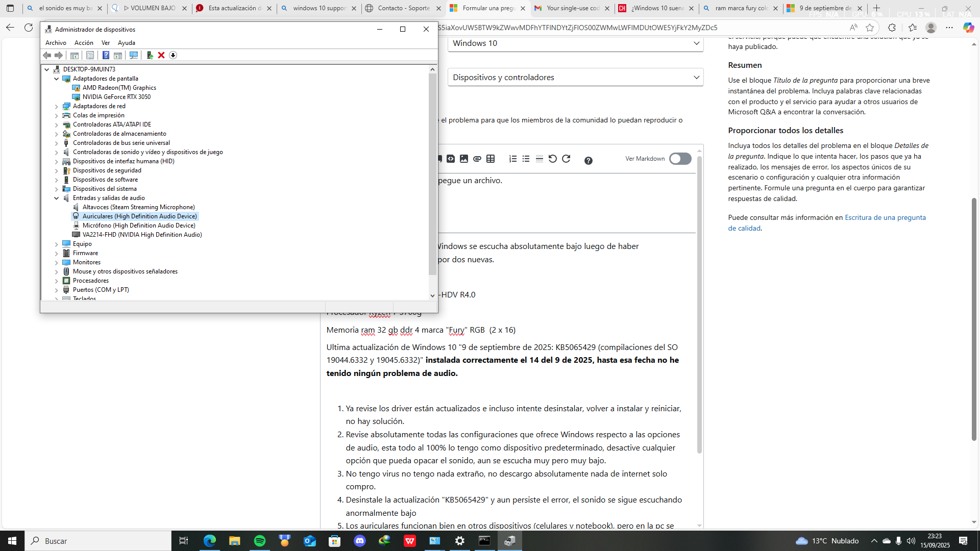The width and height of the screenshot is (980, 551).
Task: Open Dispositivos y controladores dropdown
Action: (575, 78)
